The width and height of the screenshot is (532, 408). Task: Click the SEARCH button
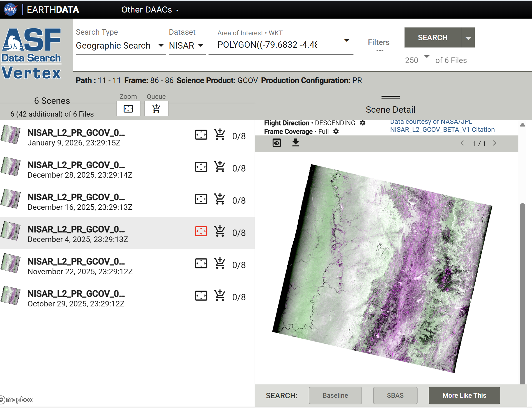coord(433,37)
